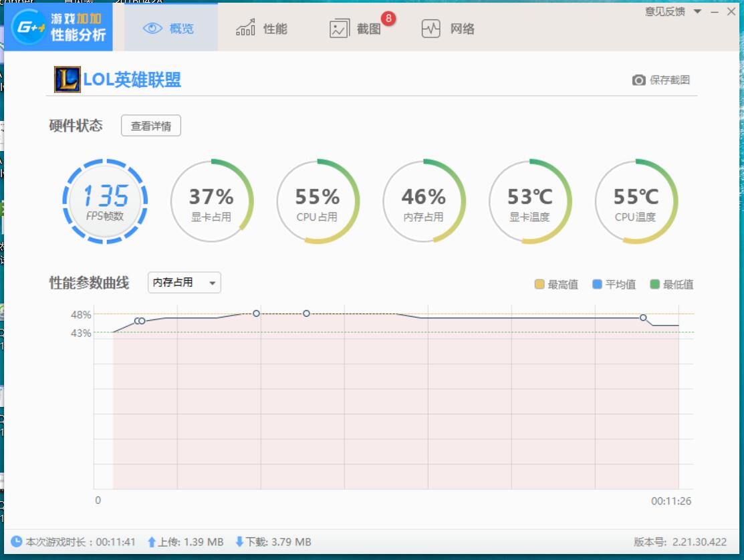Image resolution: width=744 pixels, height=560 pixels.
Task: Click the G++ 游戏加加 logo
Action: (58, 27)
